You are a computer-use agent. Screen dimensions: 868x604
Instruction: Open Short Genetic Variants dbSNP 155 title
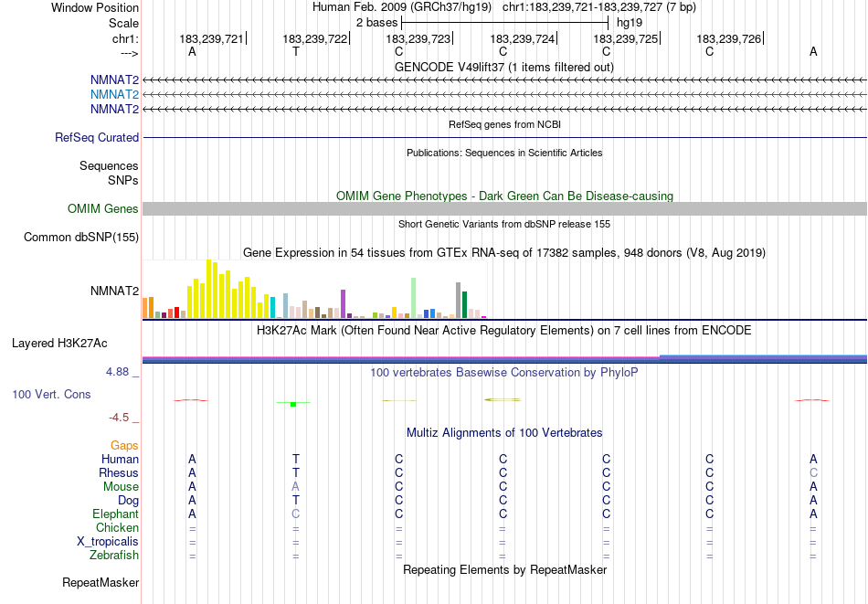(504, 224)
